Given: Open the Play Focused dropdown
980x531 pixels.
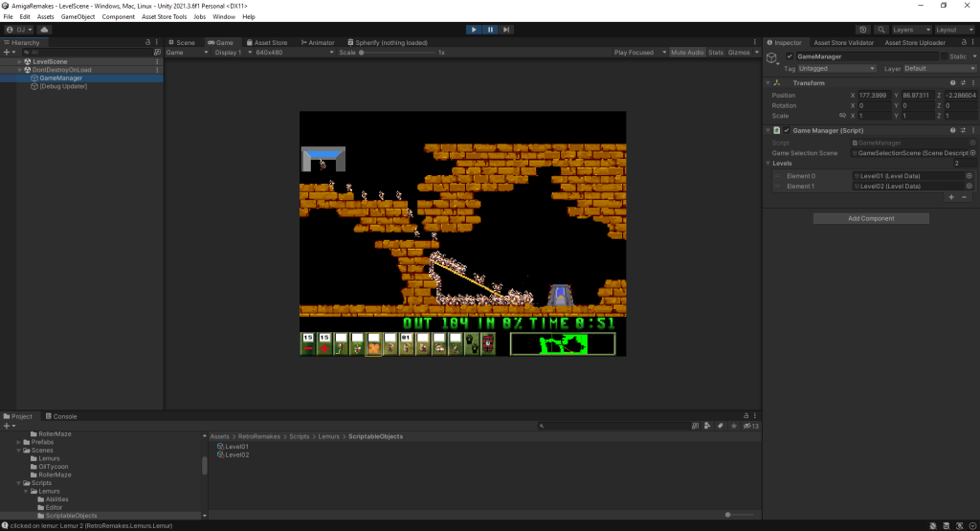Looking at the screenshot, I should coord(640,53).
